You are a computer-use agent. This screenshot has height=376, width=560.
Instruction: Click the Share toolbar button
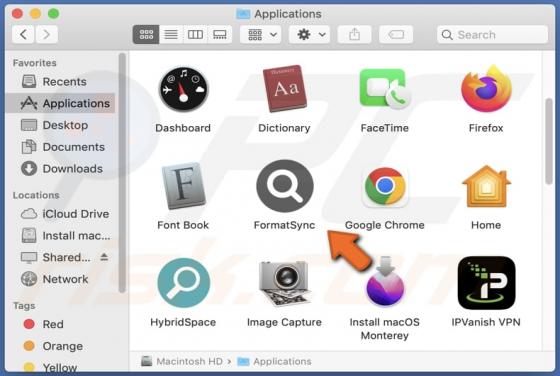354,35
